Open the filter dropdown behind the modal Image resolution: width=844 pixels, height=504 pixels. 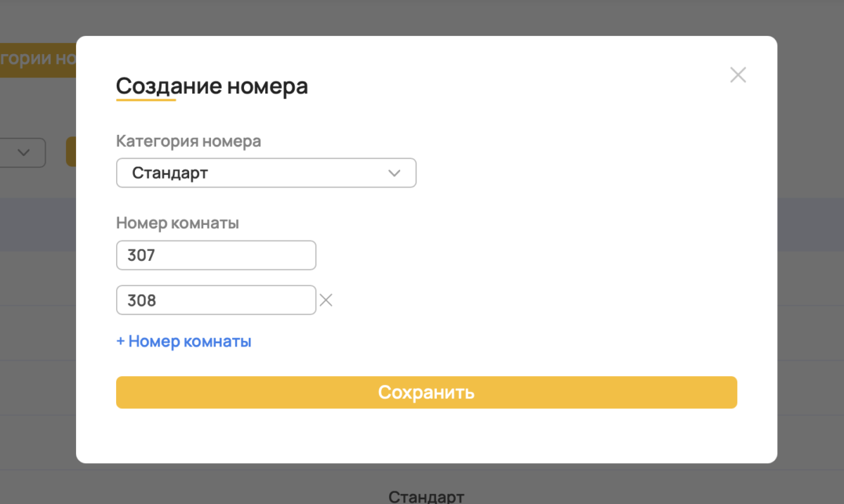point(23,153)
